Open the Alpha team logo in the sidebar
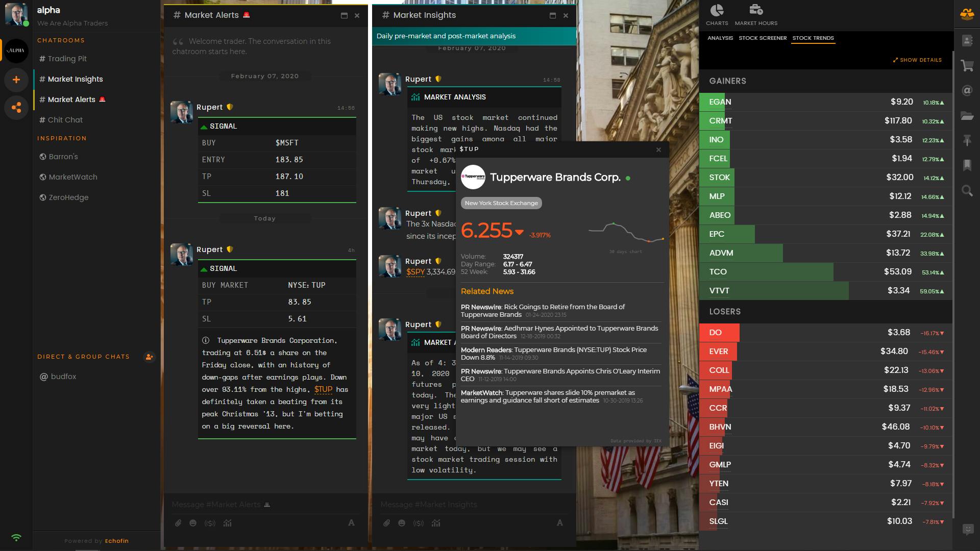 click(x=16, y=51)
